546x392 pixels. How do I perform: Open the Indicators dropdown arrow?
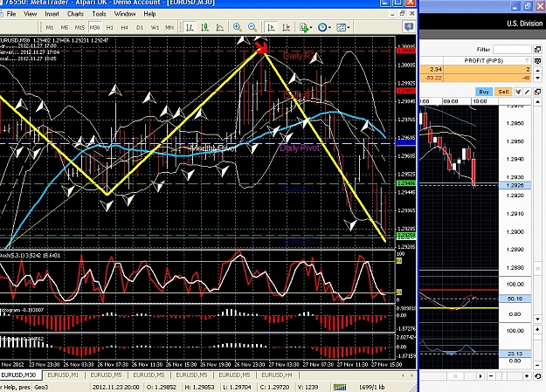pos(311,28)
